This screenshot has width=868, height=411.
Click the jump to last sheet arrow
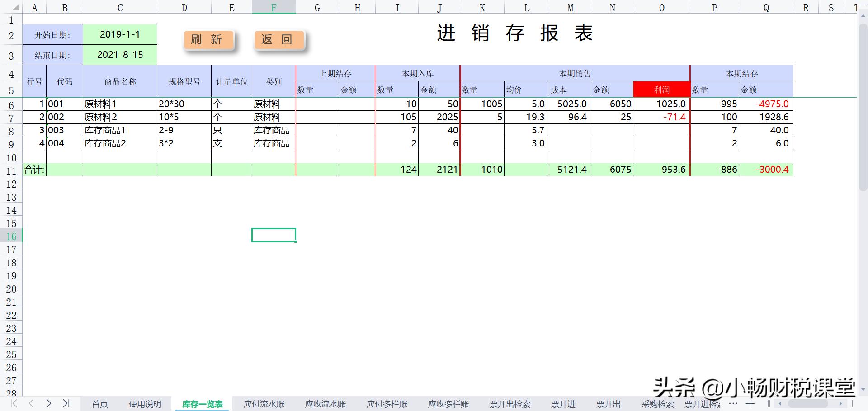coord(67,404)
